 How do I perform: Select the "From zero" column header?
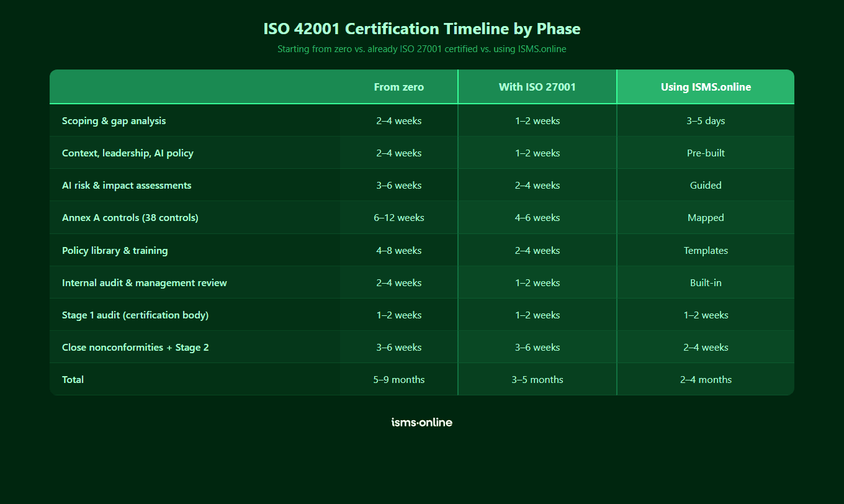coord(398,87)
